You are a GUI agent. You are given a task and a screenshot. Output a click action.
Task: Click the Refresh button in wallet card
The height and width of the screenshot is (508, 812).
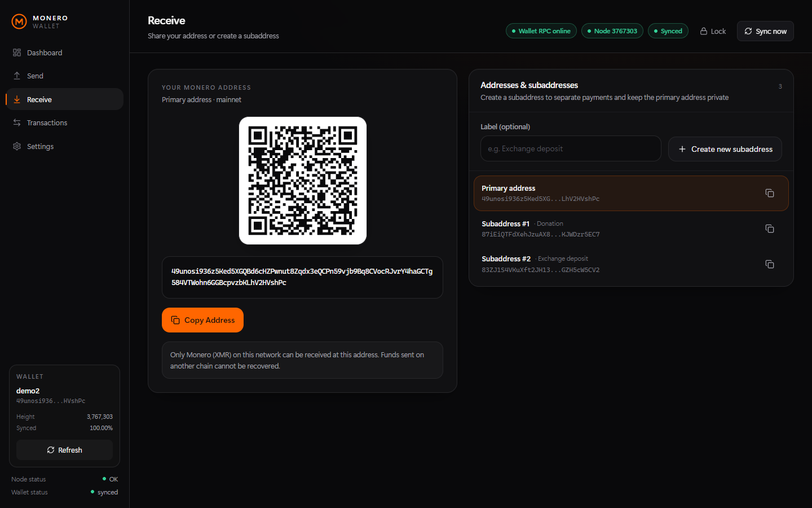coord(64,450)
